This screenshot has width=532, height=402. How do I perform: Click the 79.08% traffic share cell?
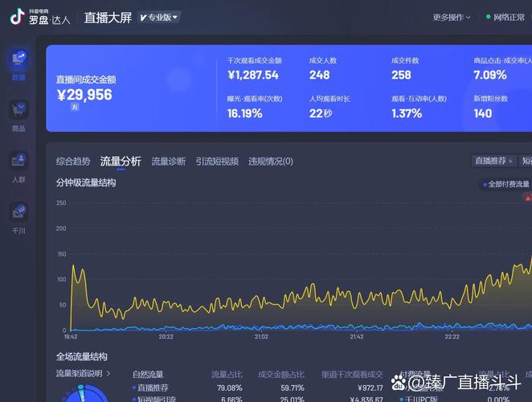230,388
